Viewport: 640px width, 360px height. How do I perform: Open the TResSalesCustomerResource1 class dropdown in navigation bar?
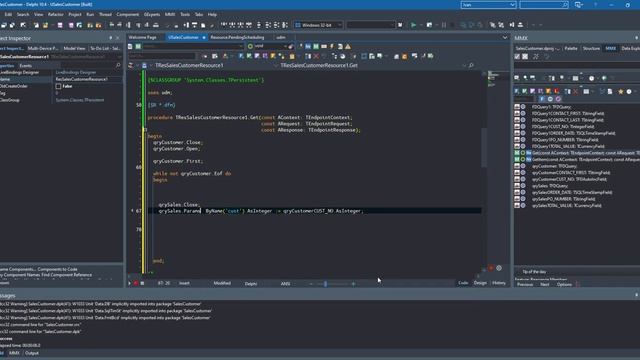pos(276,65)
